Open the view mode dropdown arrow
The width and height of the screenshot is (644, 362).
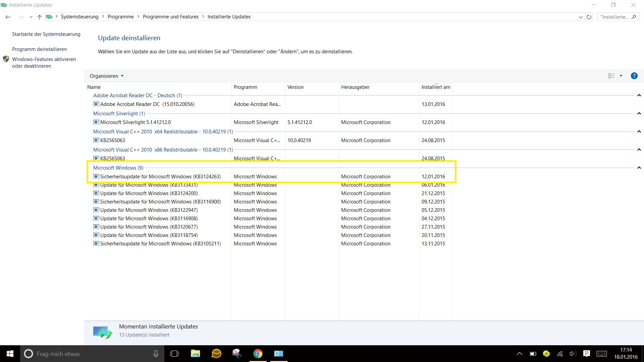click(x=621, y=76)
